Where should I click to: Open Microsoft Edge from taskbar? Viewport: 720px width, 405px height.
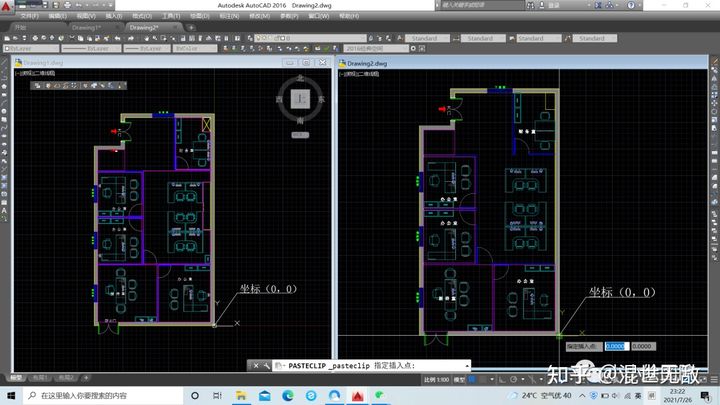point(288,395)
